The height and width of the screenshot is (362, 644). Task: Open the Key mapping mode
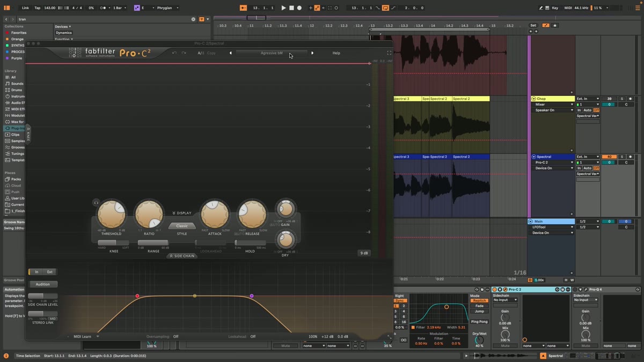point(555,8)
